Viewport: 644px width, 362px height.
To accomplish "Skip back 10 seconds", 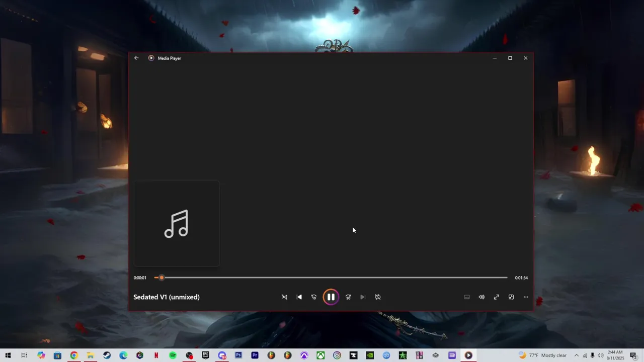I will pyautogui.click(x=314, y=297).
